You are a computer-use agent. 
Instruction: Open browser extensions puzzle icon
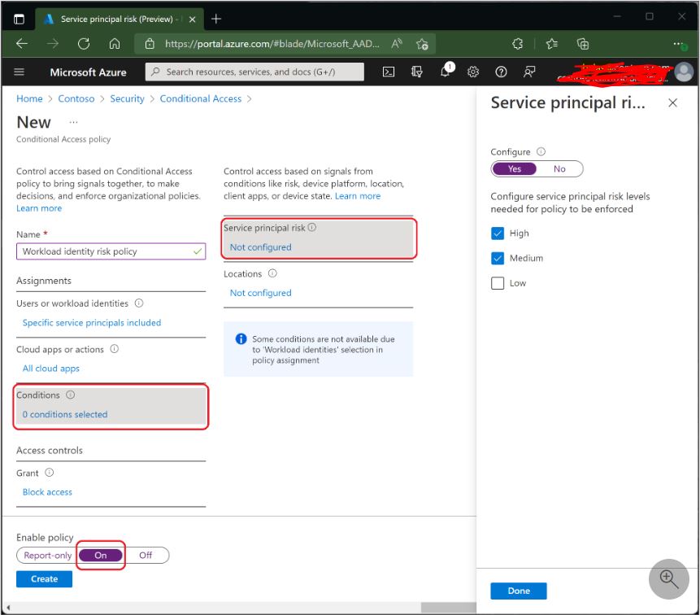click(518, 43)
